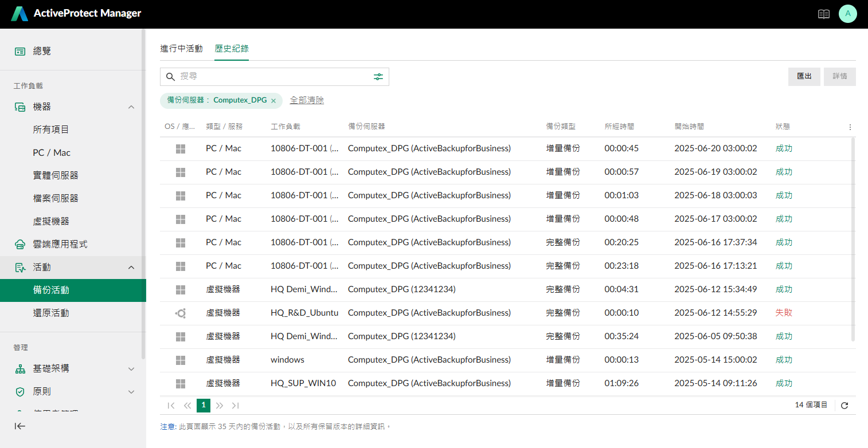Click the 匯出 export button
This screenshot has height=448, width=868.
click(804, 76)
